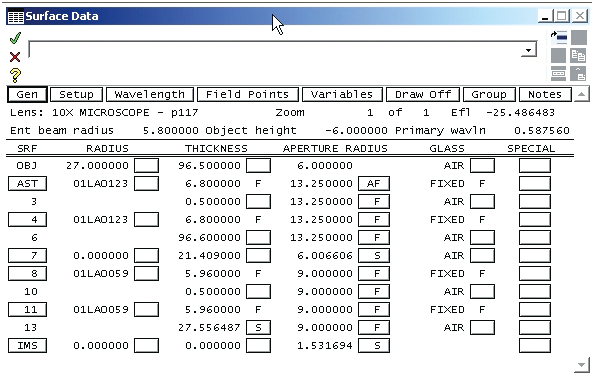
Task: Open the F aperture option on row 13
Action: click(374, 328)
